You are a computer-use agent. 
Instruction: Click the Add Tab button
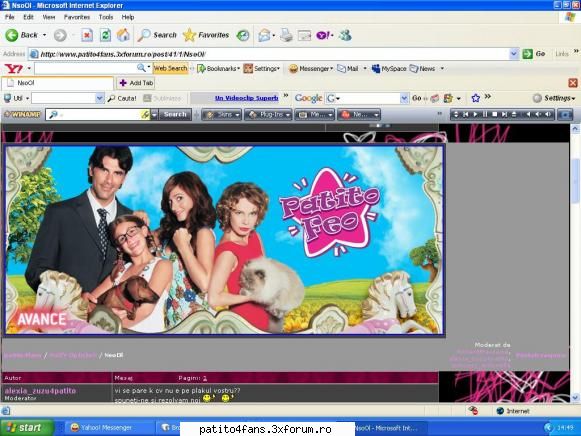(136, 83)
